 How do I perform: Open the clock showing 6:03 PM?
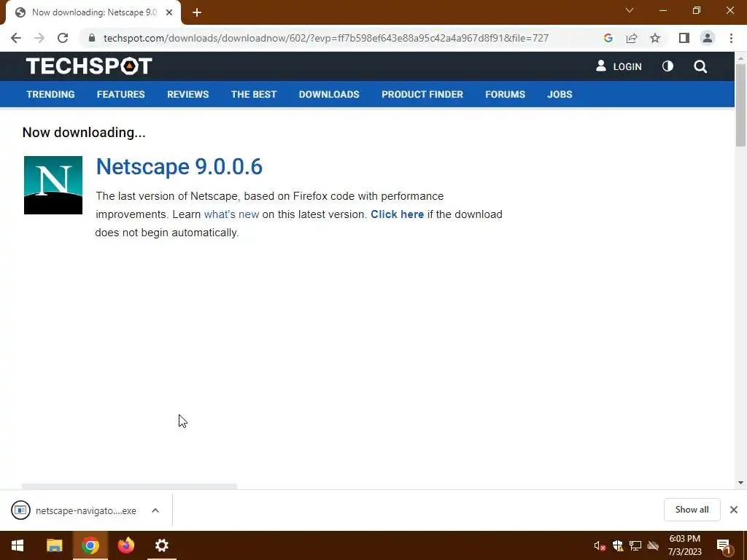pos(684,545)
